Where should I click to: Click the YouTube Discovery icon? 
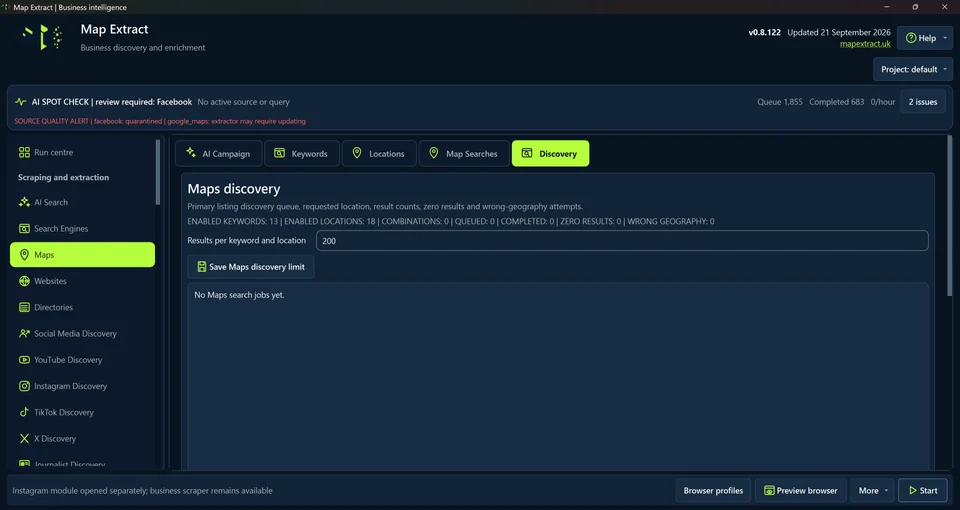tap(24, 360)
